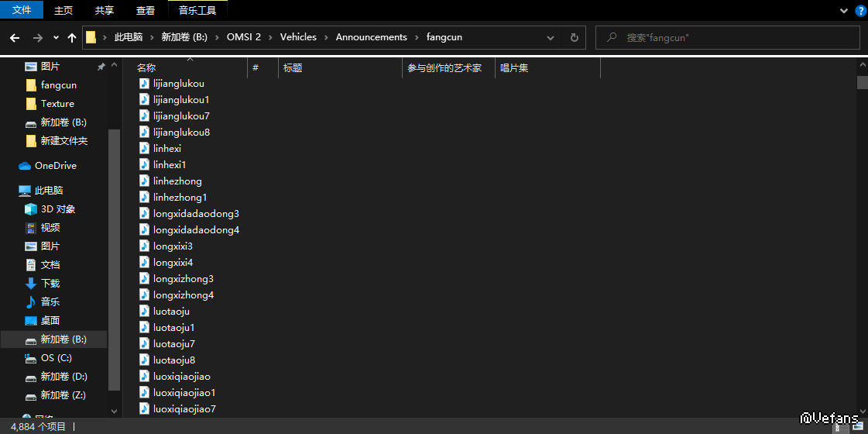868x434 pixels.
Task: Refresh the fangcun folder view
Action: coord(574,37)
